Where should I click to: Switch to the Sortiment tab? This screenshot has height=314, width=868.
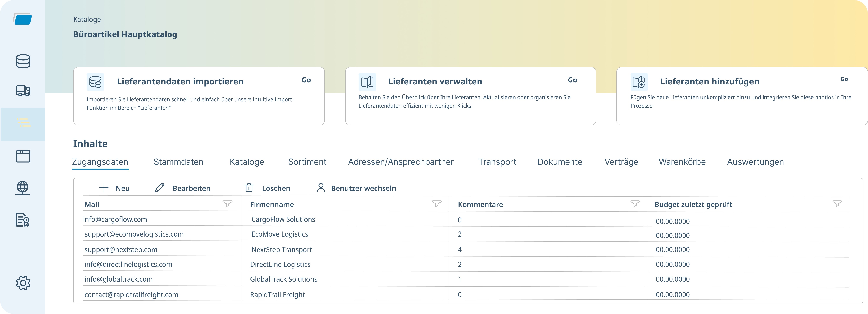307,162
